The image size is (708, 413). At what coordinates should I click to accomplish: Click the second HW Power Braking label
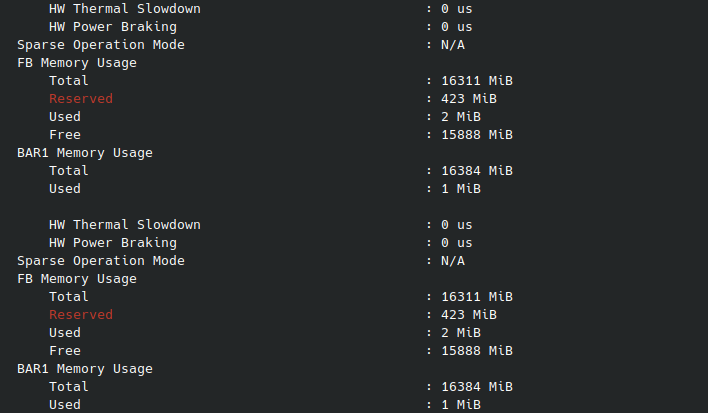pos(113,243)
